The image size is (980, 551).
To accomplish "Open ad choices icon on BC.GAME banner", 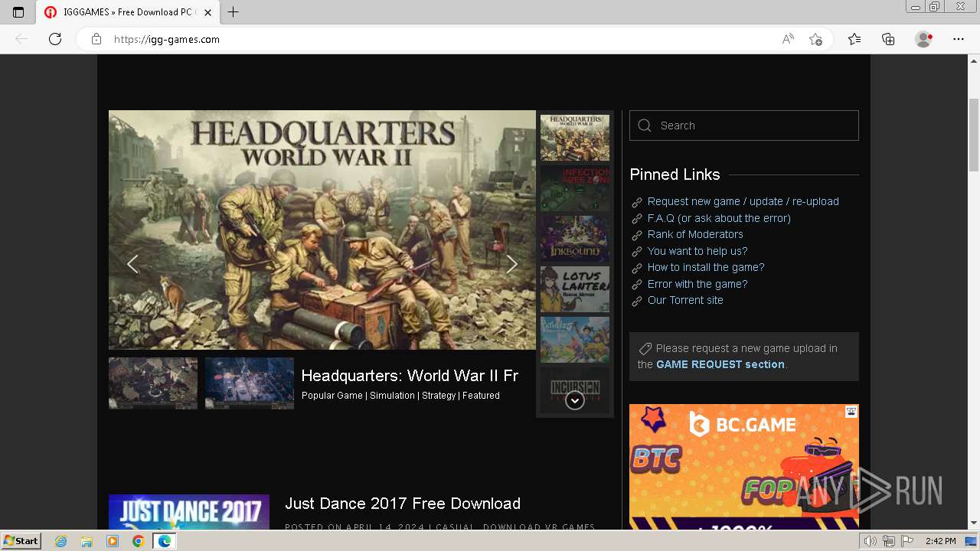I will click(x=851, y=412).
